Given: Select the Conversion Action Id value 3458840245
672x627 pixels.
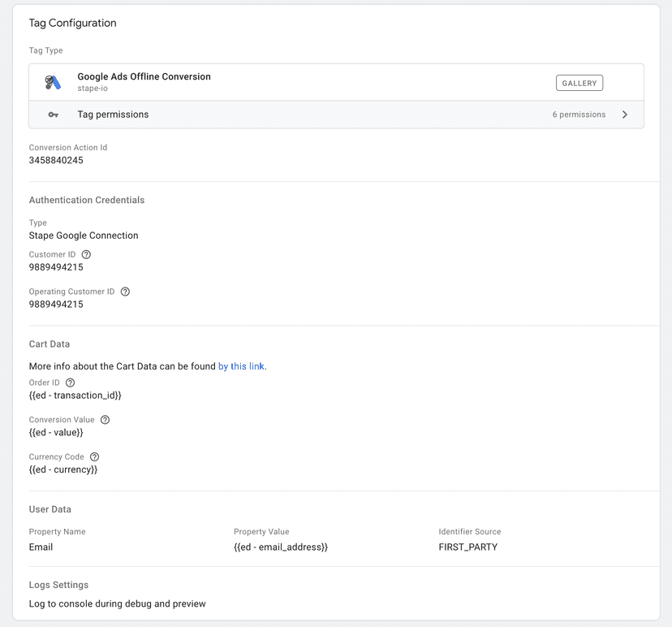Looking at the screenshot, I should point(57,160).
